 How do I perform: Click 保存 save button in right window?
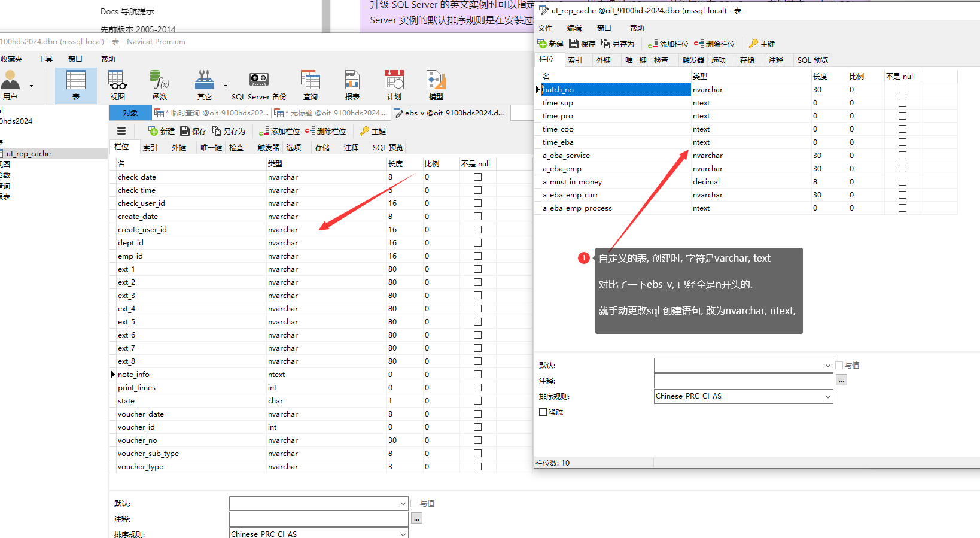[582, 44]
